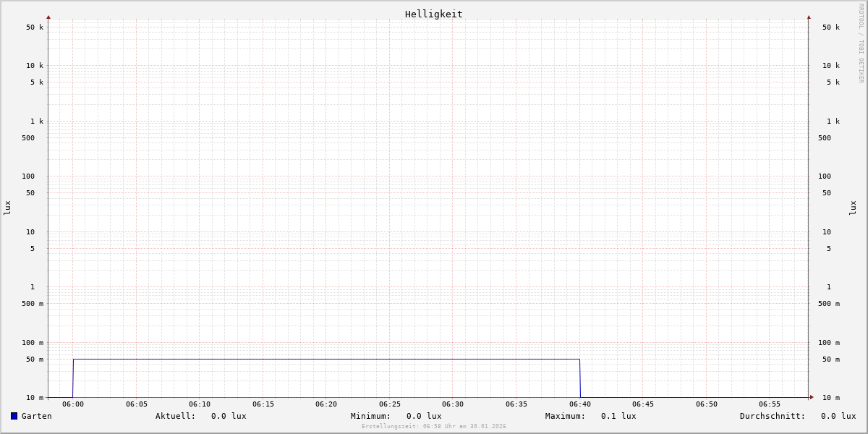Click the Minimum value 0.0 lux
This screenshot has height=434, width=868.
424,416
